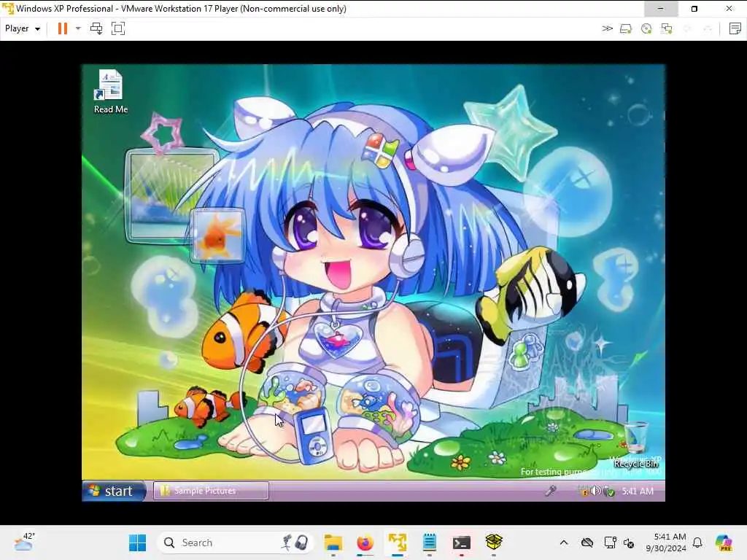Open the weather widget showing 42°
This screenshot has height=560, width=747.
click(24, 542)
